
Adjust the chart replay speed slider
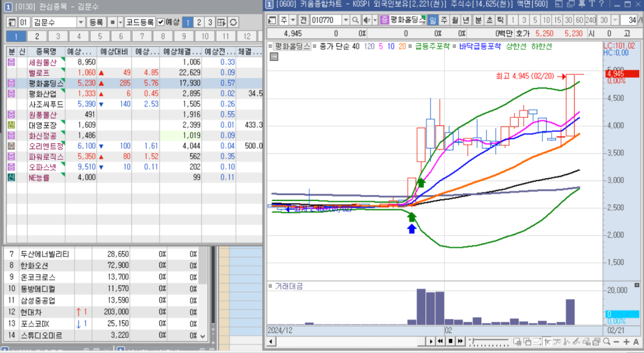pos(489,341)
